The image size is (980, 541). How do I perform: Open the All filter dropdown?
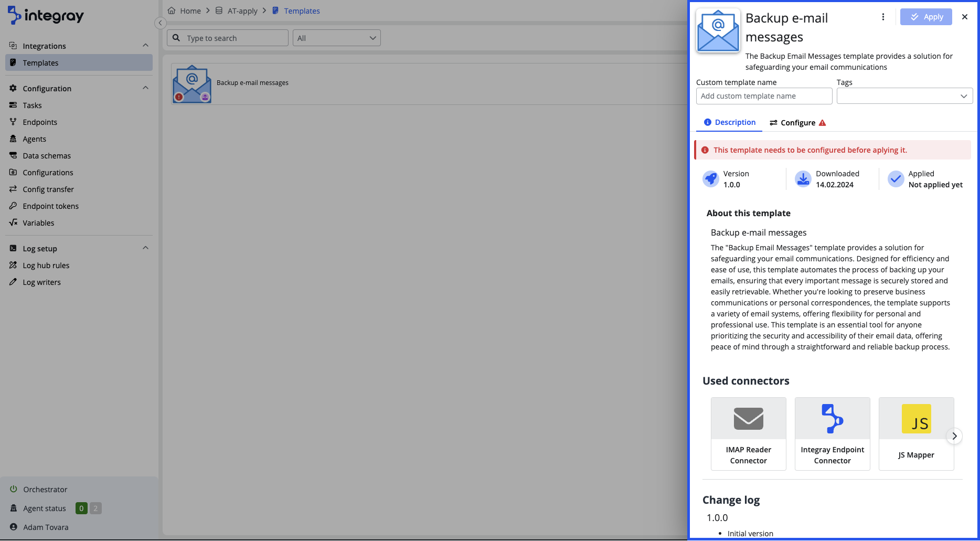pos(336,38)
